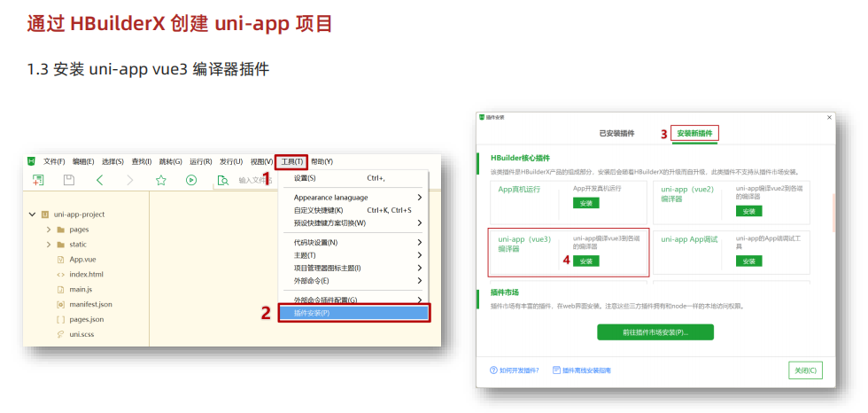The width and height of the screenshot is (868, 413).
Task: Open the 文件(F) menu
Action: coord(54,161)
